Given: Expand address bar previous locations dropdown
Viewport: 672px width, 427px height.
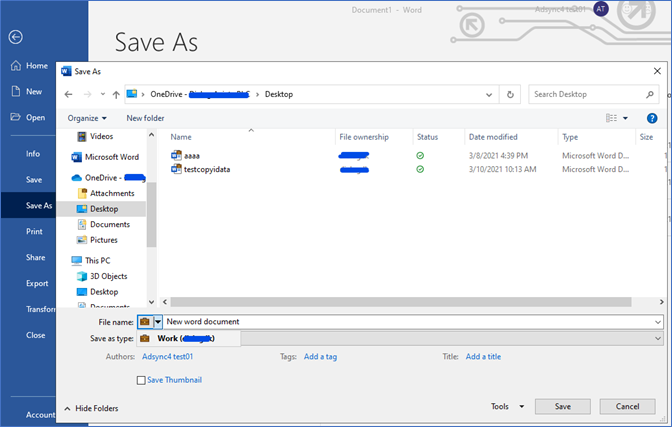Looking at the screenshot, I should click(x=489, y=95).
